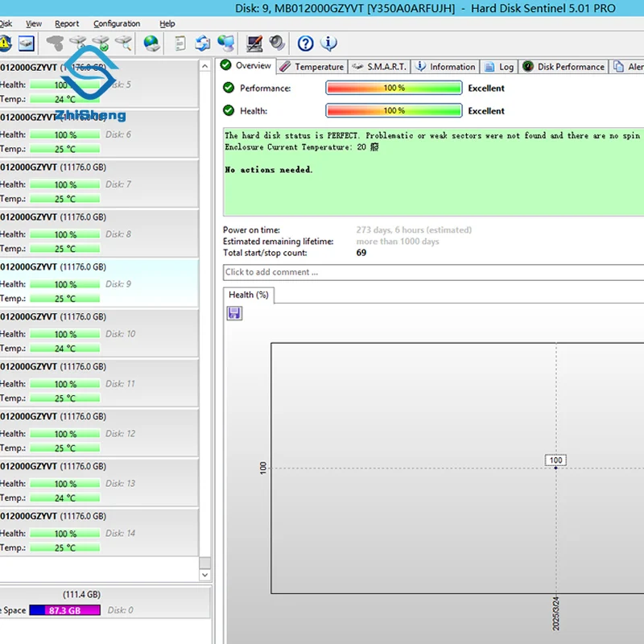Open the View menu
The height and width of the screenshot is (644, 644).
coord(34,24)
